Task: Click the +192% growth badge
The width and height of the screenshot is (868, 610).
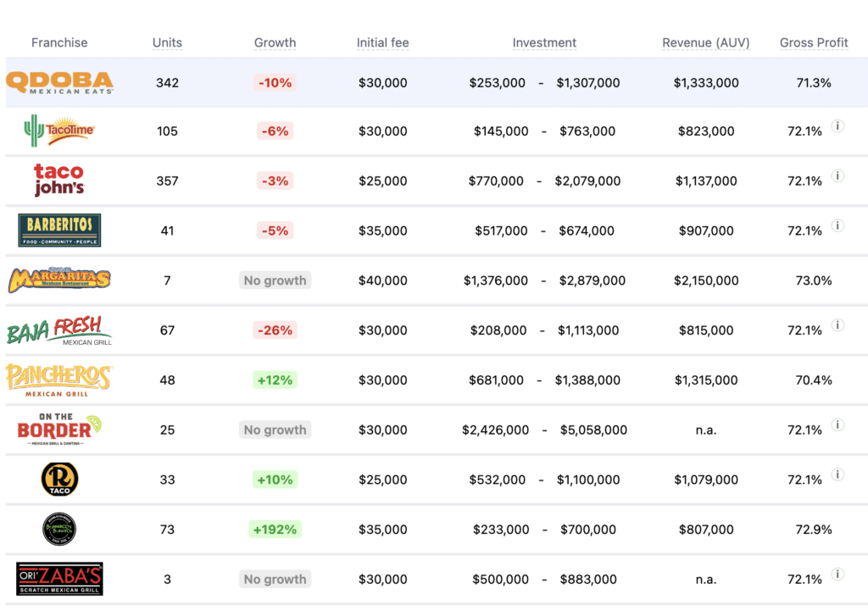Action: point(275,530)
